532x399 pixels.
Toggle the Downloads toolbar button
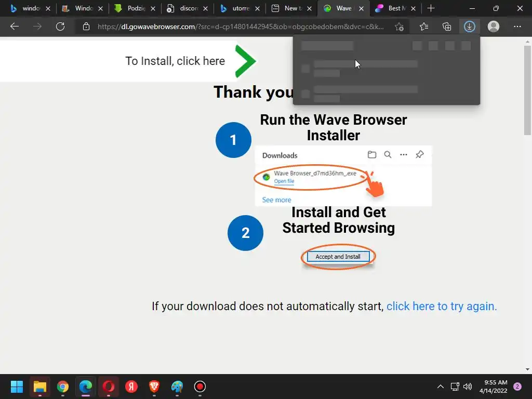[x=470, y=26]
